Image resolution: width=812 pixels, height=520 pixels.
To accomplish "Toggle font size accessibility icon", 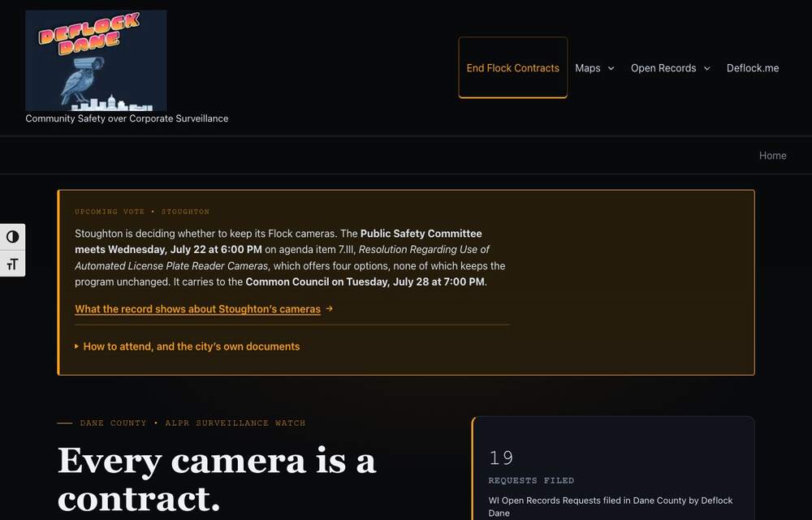I will tap(12, 264).
